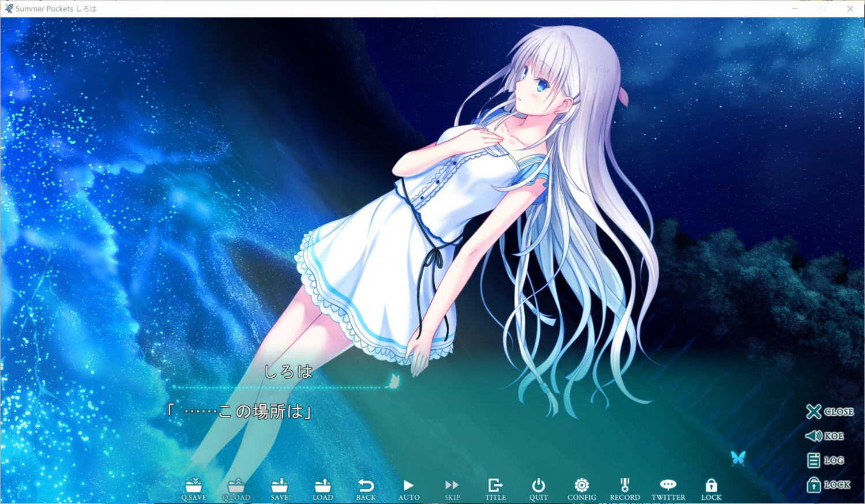Image resolution: width=865 pixels, height=504 pixels.
Task: Quick load using the Q.LOAD icon
Action: 236,490
